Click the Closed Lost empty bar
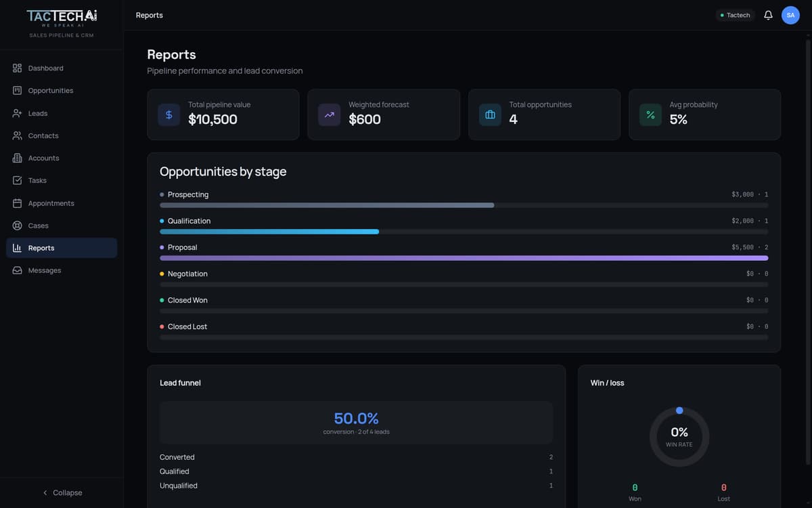The image size is (812, 508). click(464, 337)
